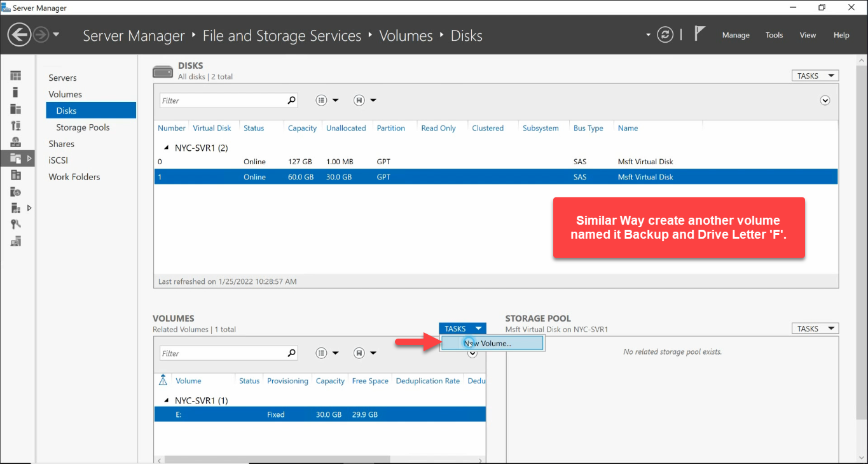
Task: Open the Help menu
Action: pyautogui.click(x=841, y=35)
